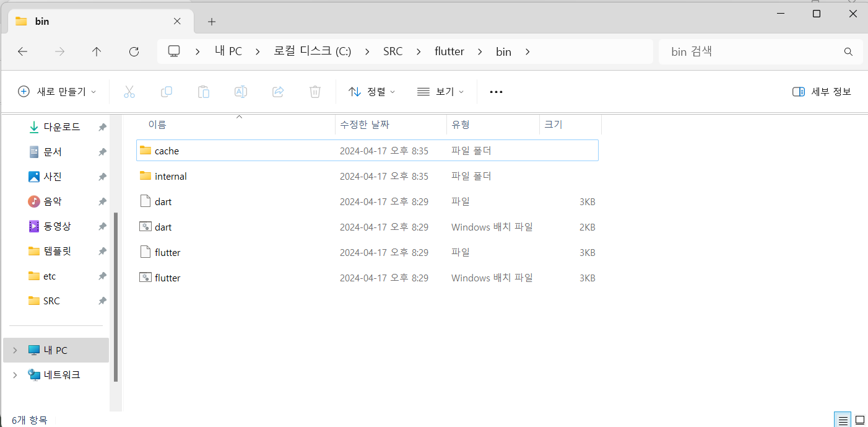Click the search magnifier icon

point(848,51)
